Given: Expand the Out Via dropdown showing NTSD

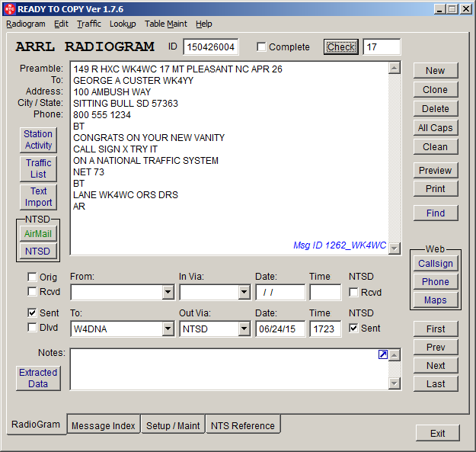Looking at the screenshot, I should (244, 329).
